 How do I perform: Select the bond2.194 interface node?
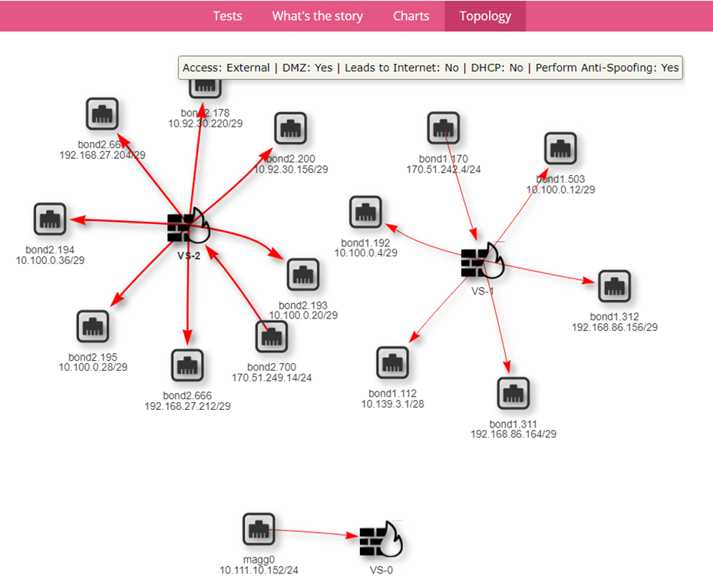50,218
